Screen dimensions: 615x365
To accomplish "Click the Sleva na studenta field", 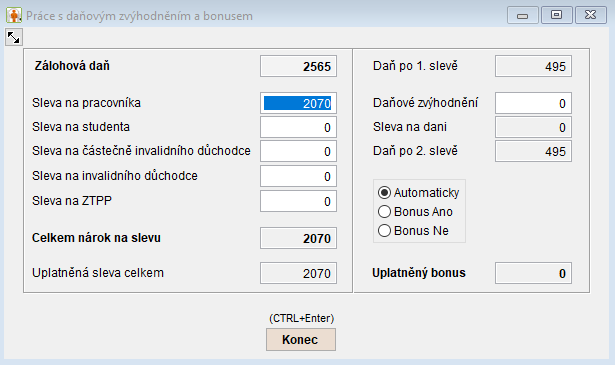I will [298, 127].
